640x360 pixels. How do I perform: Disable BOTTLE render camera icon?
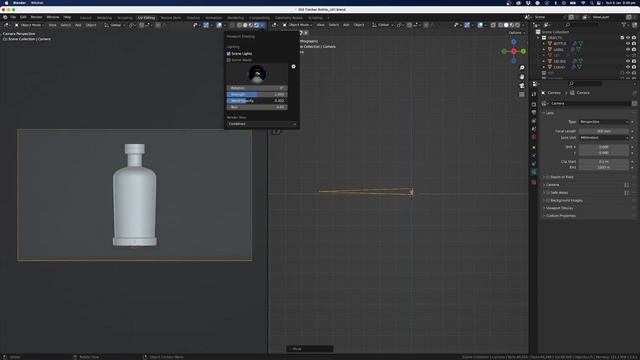click(634, 43)
